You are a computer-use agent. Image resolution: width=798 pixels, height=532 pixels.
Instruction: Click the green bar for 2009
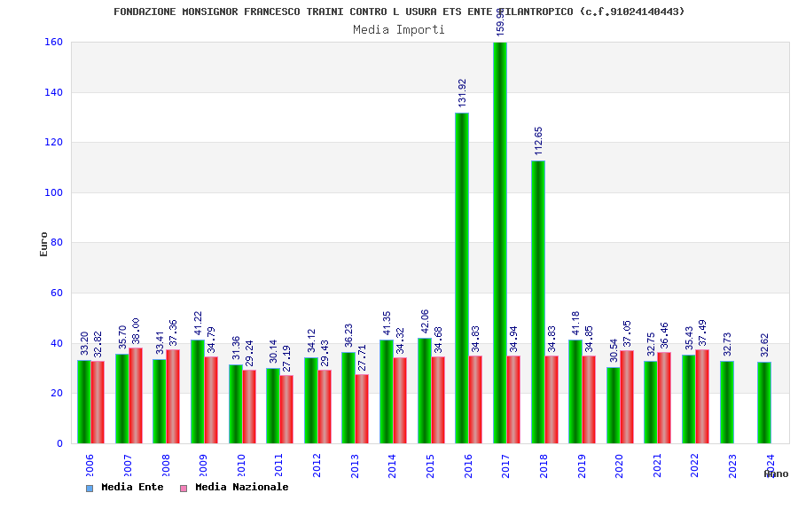198,392
